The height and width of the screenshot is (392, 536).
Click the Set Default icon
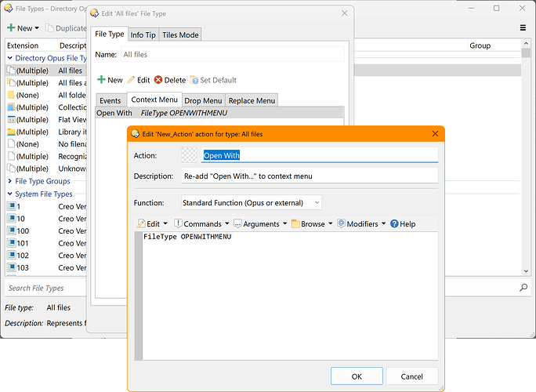[194, 80]
